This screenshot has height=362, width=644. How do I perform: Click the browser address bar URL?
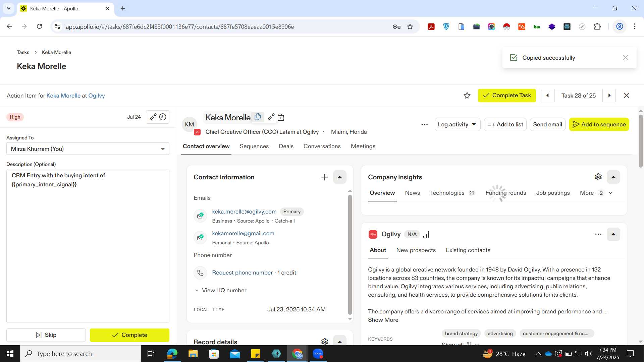(x=180, y=27)
